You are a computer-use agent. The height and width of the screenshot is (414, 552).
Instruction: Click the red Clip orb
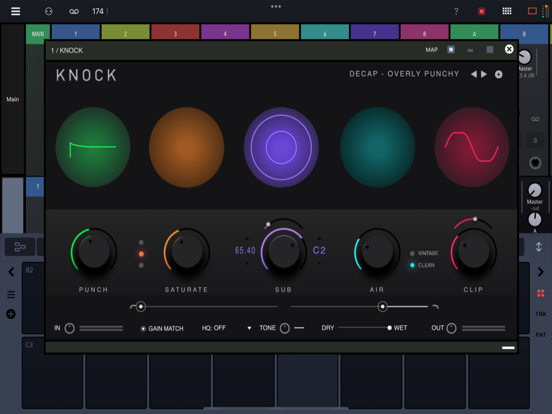click(x=472, y=147)
